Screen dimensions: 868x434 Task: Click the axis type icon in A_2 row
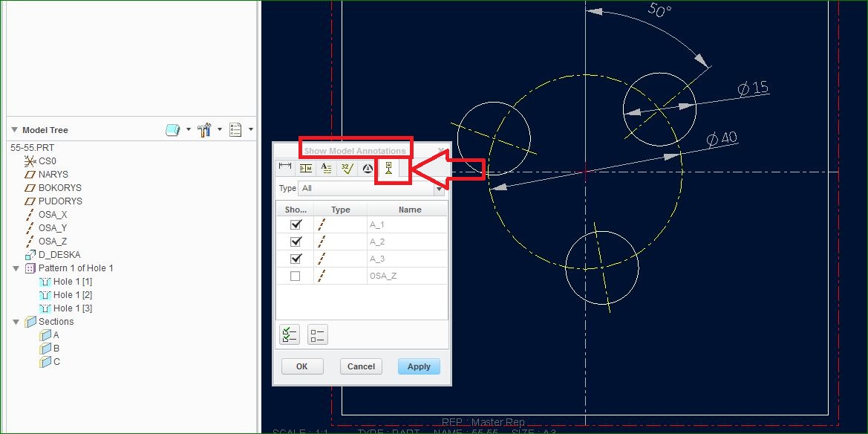pos(322,242)
